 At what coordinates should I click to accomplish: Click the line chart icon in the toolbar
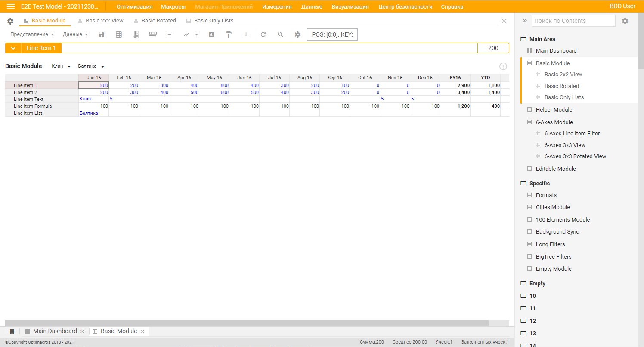point(186,34)
